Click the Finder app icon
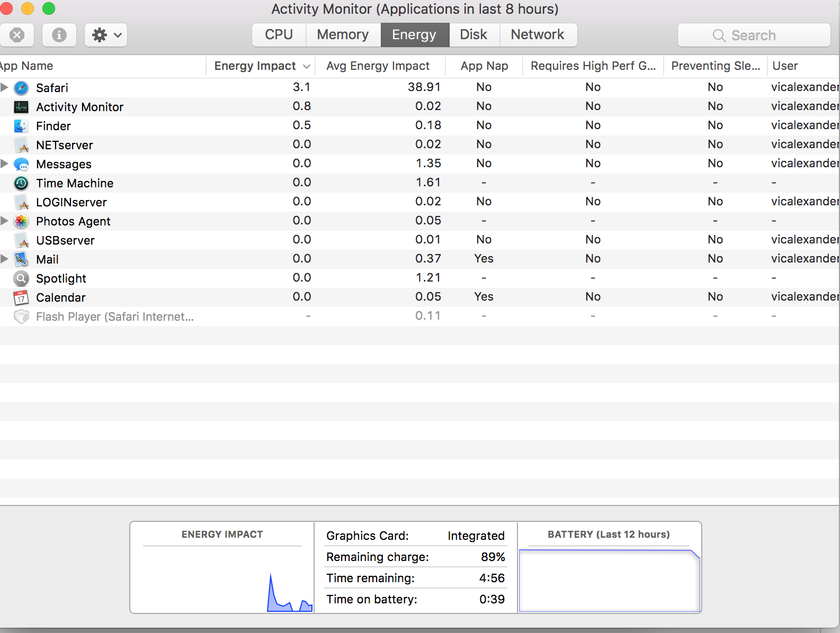The height and width of the screenshot is (633, 840). 21,126
